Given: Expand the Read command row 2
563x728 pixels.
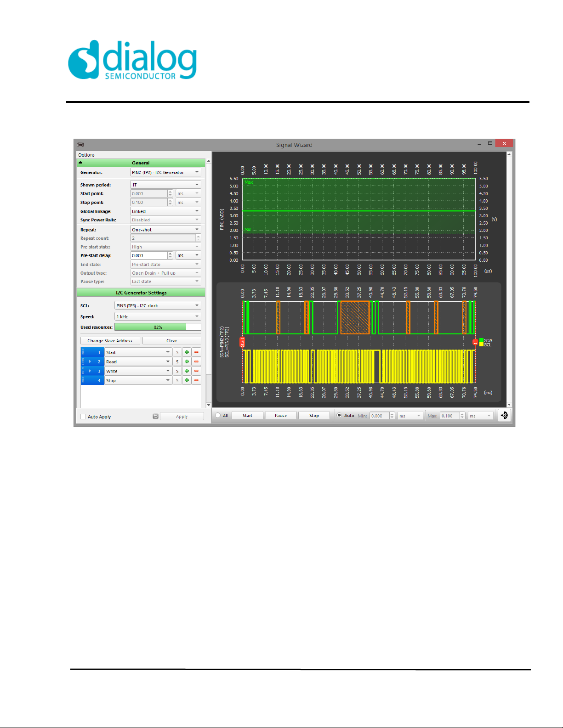Looking at the screenshot, I should tap(90, 362).
